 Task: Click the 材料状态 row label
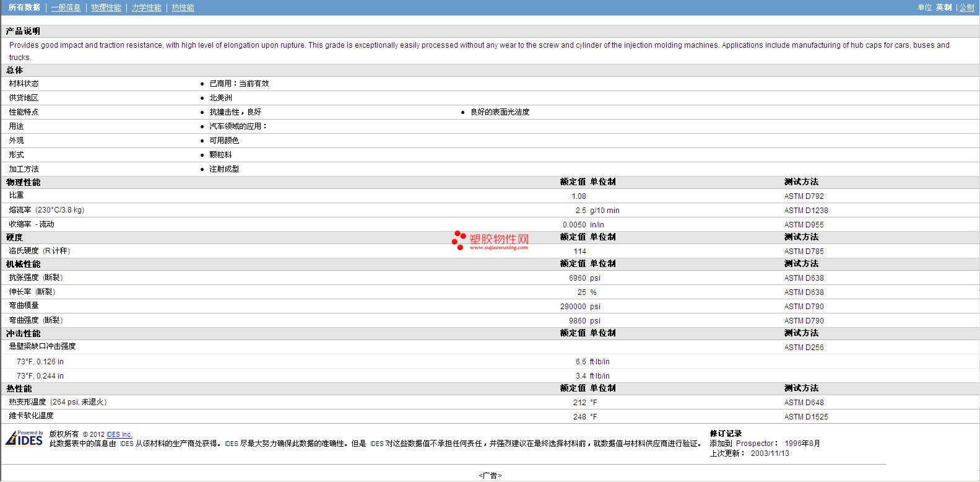tap(24, 84)
